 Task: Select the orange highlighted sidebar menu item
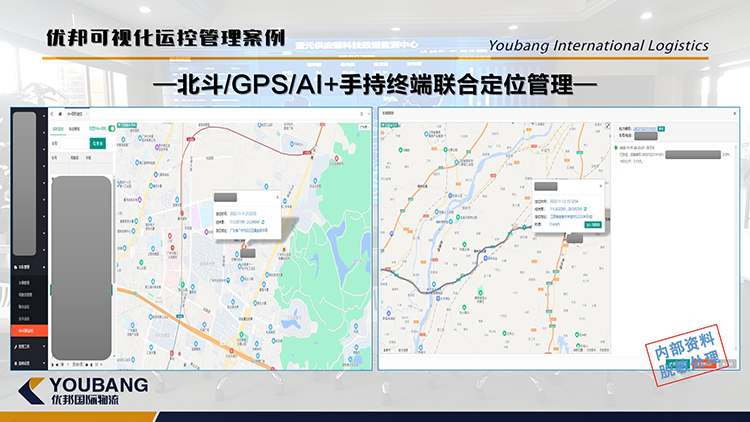[x=29, y=330]
